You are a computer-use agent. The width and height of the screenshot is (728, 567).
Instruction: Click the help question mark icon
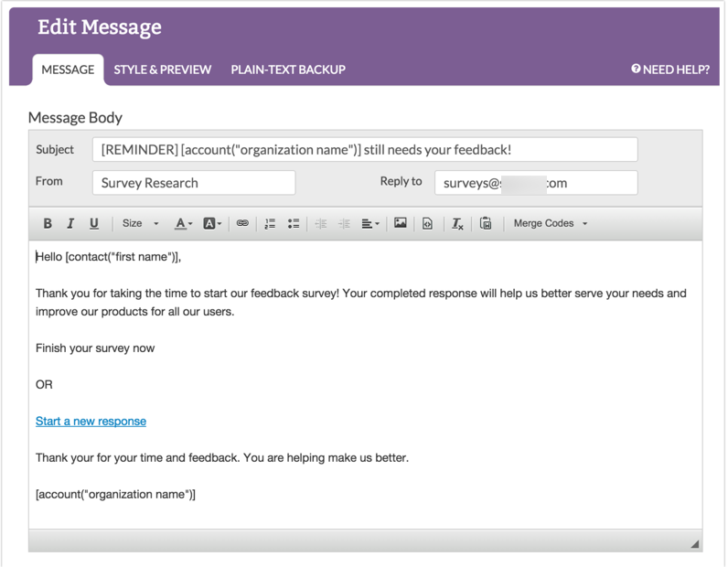(636, 69)
